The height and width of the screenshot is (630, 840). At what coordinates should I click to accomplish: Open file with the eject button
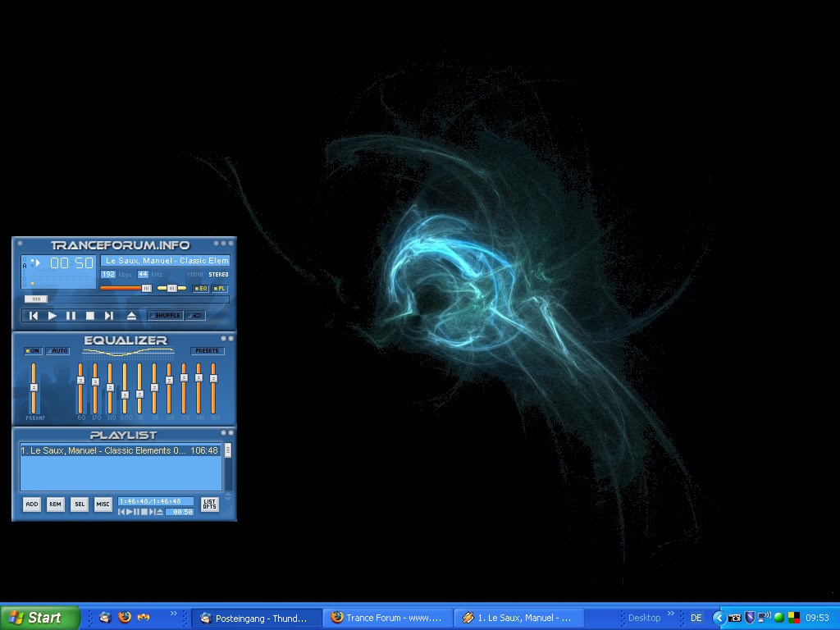[x=131, y=316]
